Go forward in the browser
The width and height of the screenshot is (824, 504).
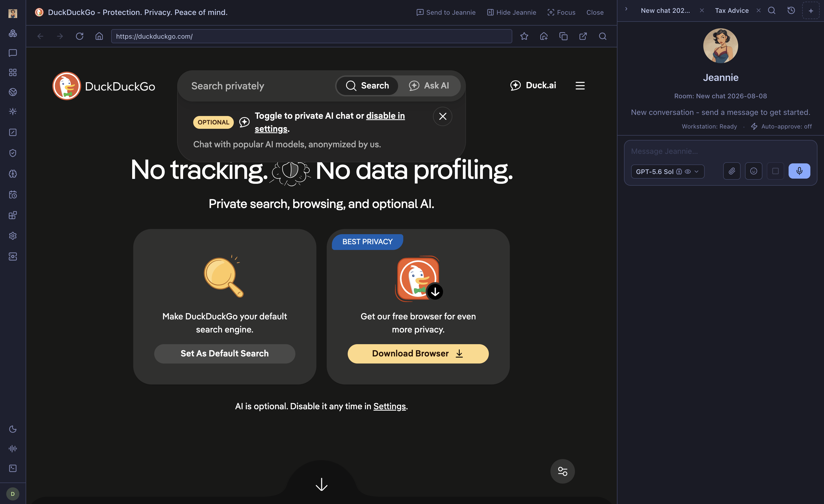[x=60, y=36]
